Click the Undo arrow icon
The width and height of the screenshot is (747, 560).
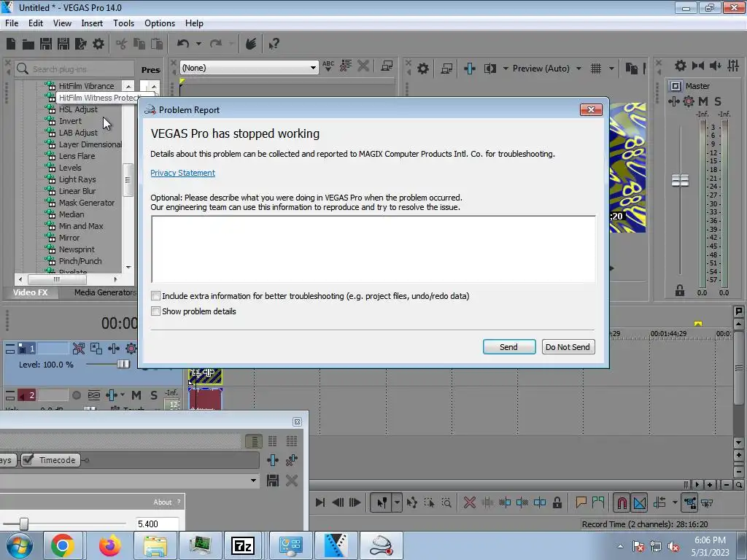(x=183, y=44)
